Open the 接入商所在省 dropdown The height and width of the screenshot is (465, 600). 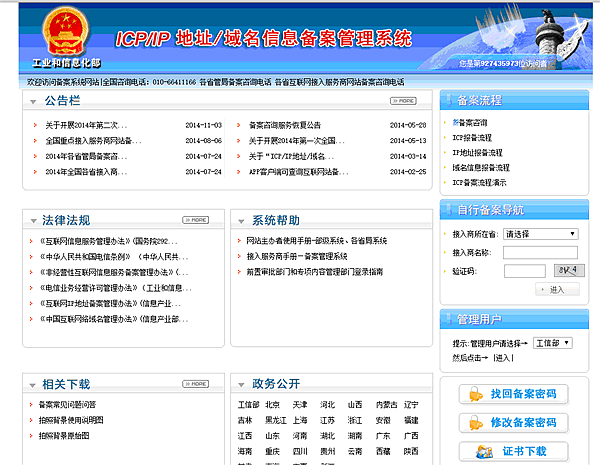click(x=540, y=233)
